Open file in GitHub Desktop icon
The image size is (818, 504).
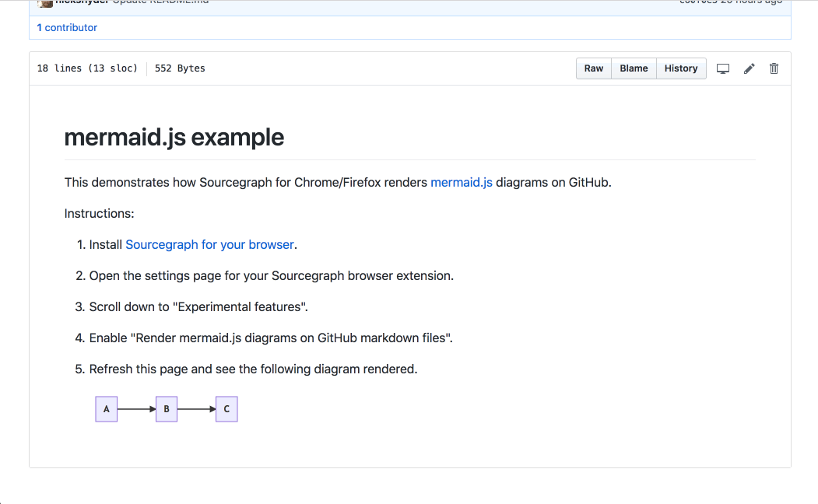point(722,68)
